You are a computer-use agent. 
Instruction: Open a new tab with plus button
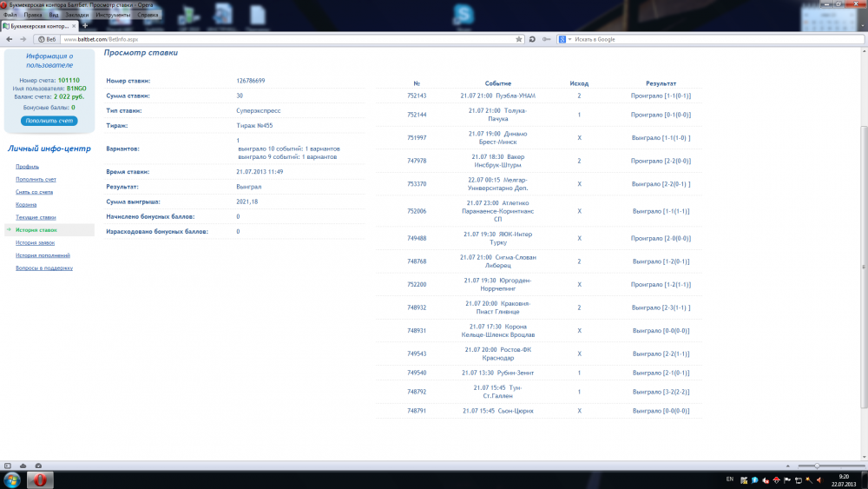pos(85,26)
